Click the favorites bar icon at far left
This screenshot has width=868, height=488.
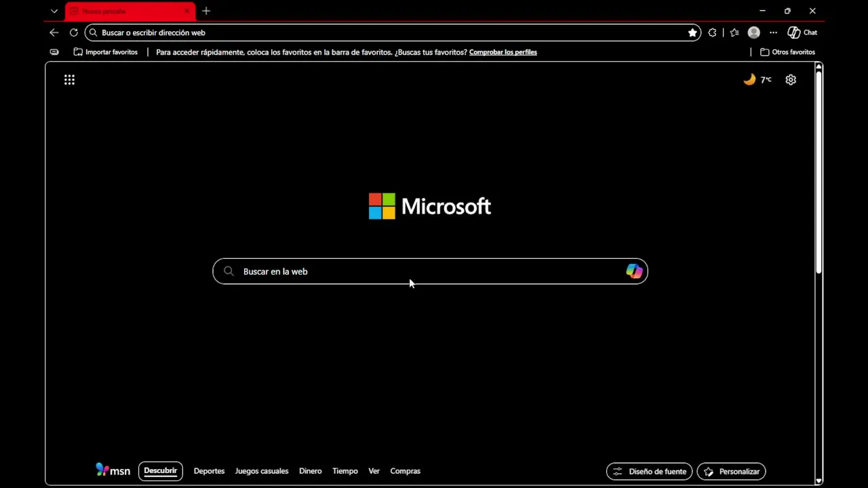[54, 52]
